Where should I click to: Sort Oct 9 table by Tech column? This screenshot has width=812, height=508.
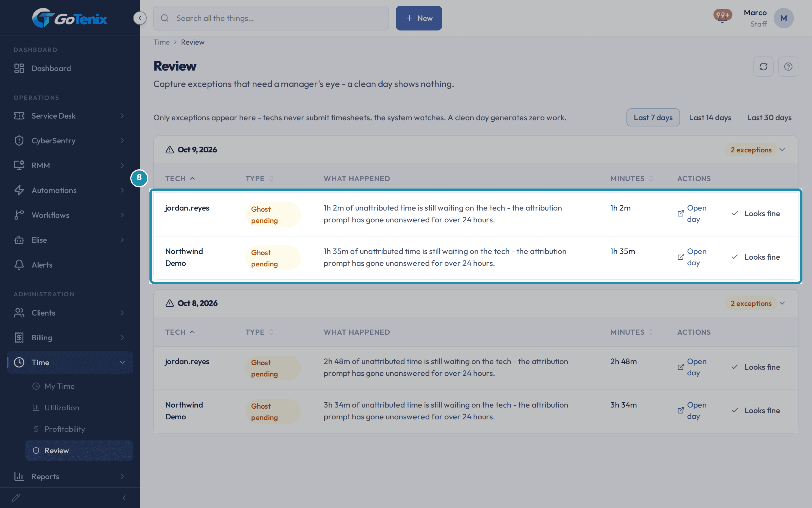(x=180, y=179)
